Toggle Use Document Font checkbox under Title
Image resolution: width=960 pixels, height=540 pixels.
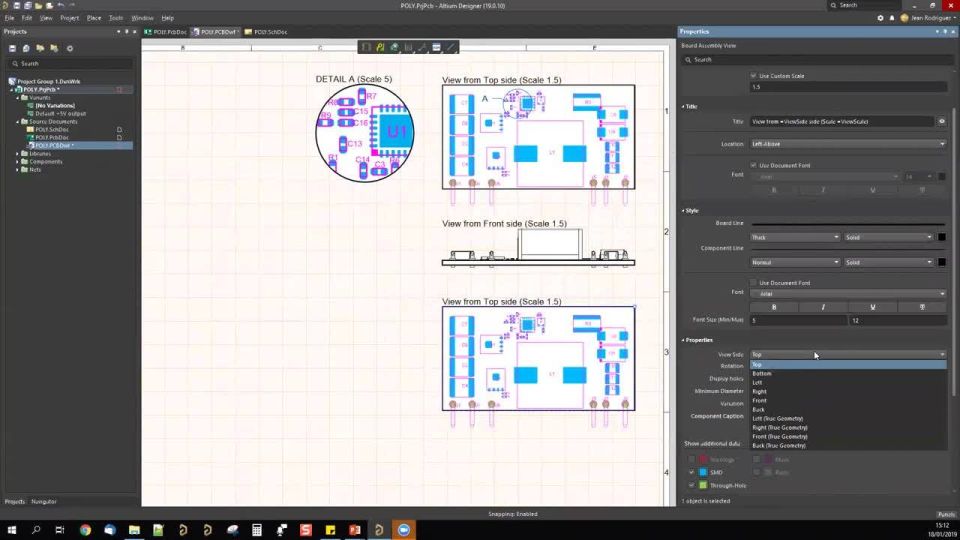click(x=753, y=165)
